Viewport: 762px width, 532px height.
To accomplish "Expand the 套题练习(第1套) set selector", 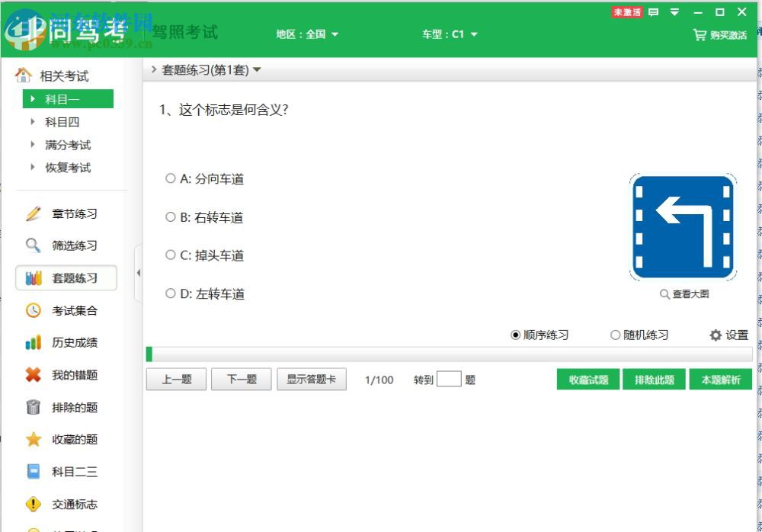I will (x=207, y=68).
